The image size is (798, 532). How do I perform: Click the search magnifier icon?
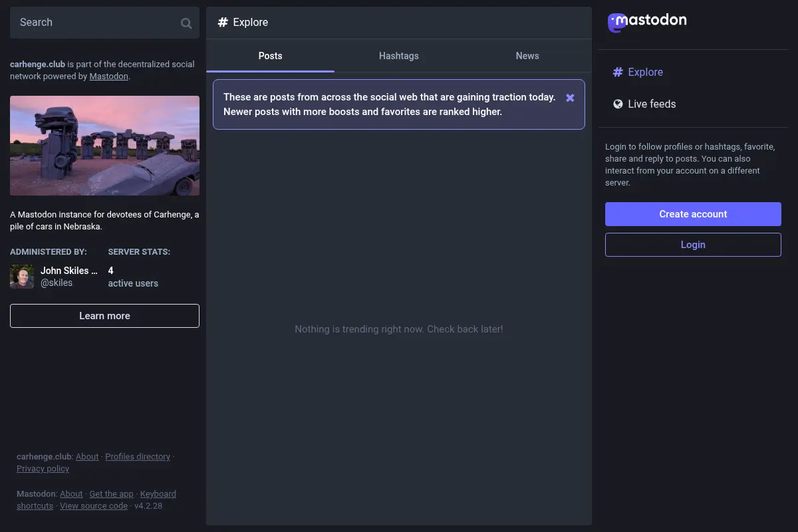186,23
